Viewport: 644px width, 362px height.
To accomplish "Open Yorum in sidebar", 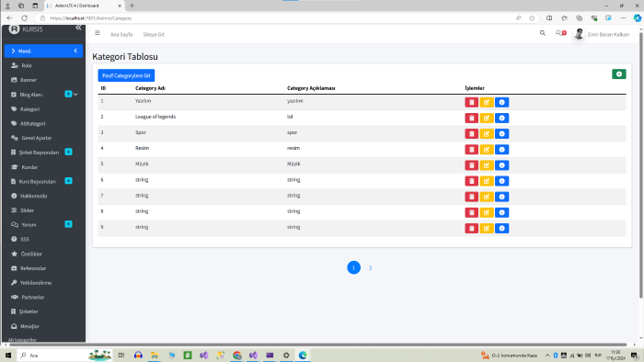I will point(43,225).
